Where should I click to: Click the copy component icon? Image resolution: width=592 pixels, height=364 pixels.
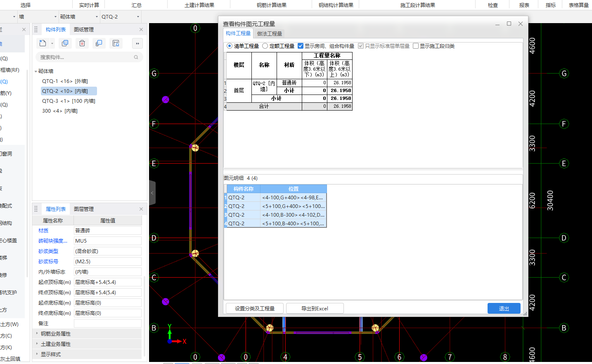[x=65, y=43]
